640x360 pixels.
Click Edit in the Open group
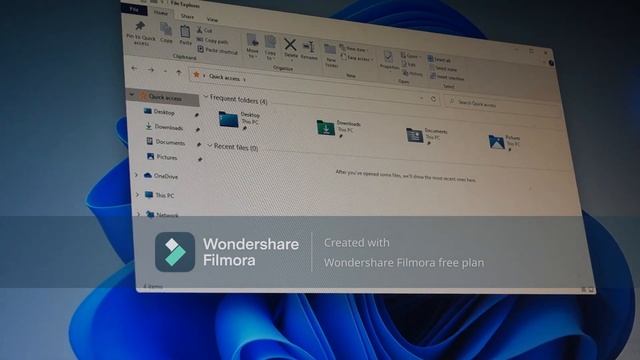coord(409,64)
